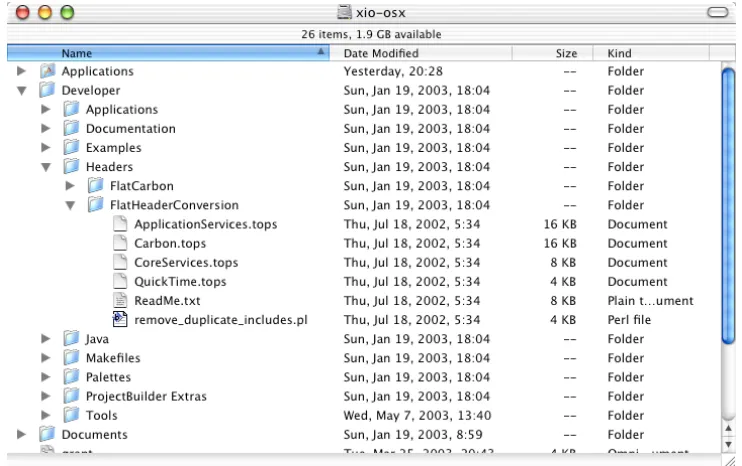Sort by the Name column header

click(168, 53)
